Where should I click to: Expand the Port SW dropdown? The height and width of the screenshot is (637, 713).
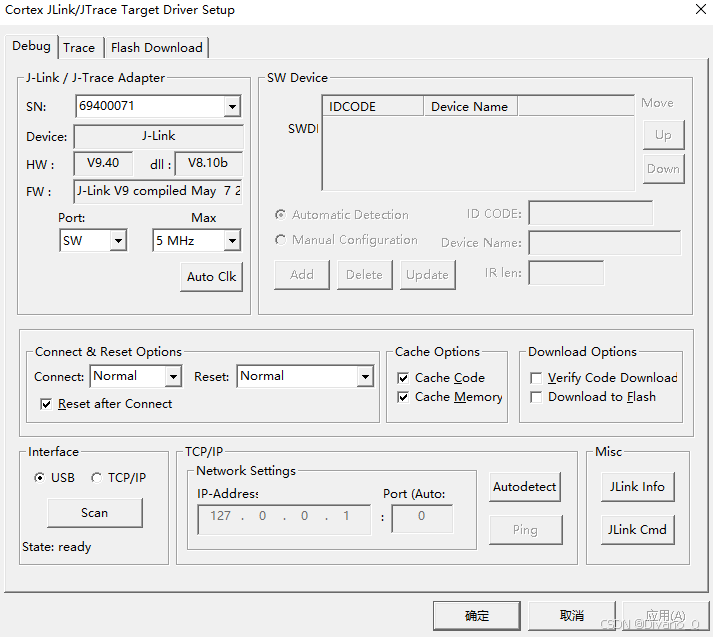click(118, 241)
